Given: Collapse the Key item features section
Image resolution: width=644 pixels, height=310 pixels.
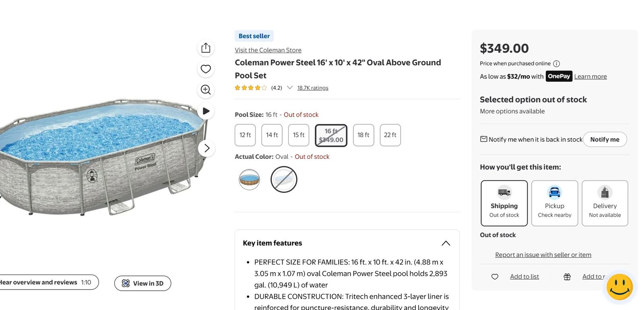Looking at the screenshot, I should 446,243.
